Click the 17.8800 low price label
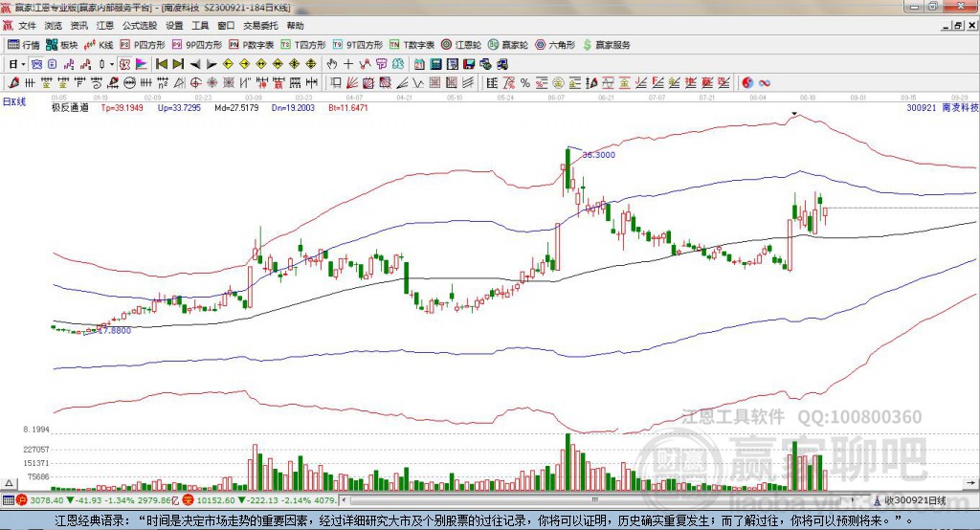This screenshot has width=980, height=530. tap(115, 331)
